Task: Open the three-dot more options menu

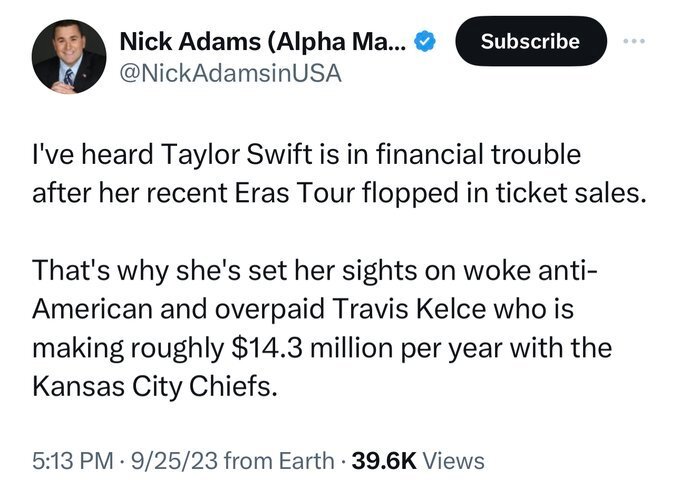Action: point(635,41)
